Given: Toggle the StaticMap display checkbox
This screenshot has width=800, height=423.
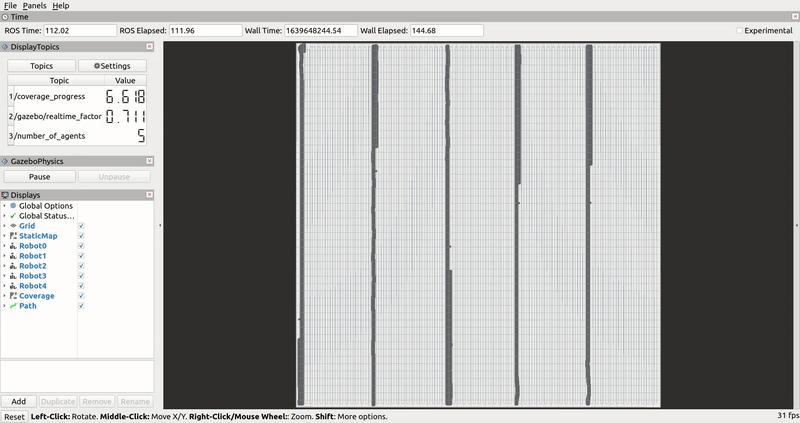Looking at the screenshot, I should click(81, 236).
